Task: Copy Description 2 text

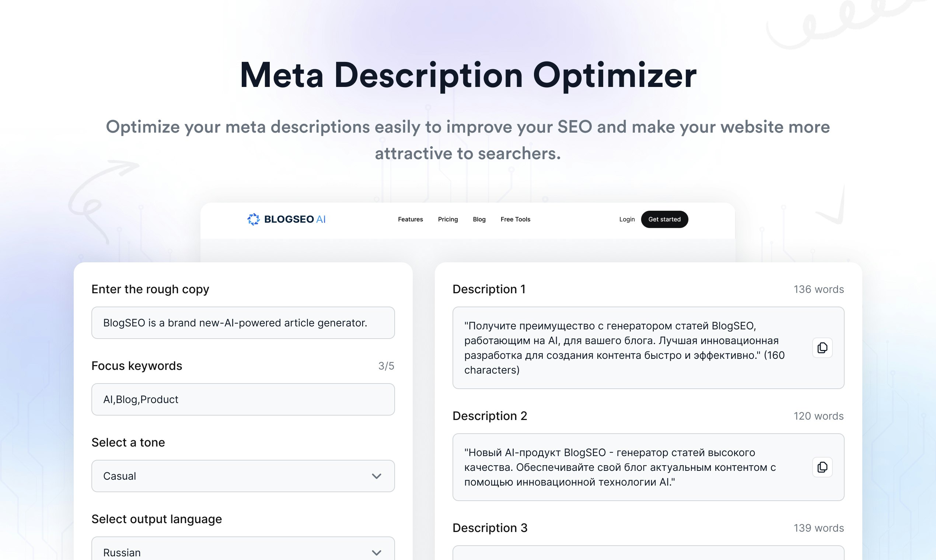Action: (822, 467)
